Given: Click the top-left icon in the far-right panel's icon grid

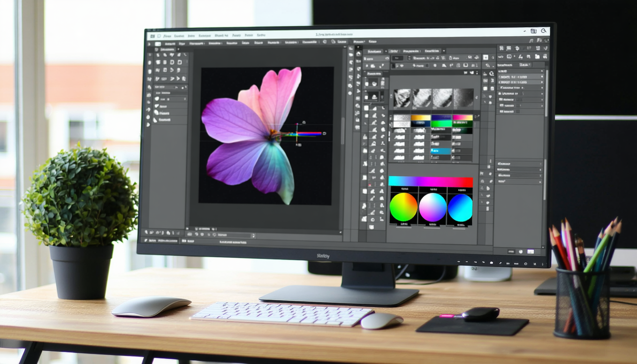Looking at the screenshot, I should (x=501, y=48).
